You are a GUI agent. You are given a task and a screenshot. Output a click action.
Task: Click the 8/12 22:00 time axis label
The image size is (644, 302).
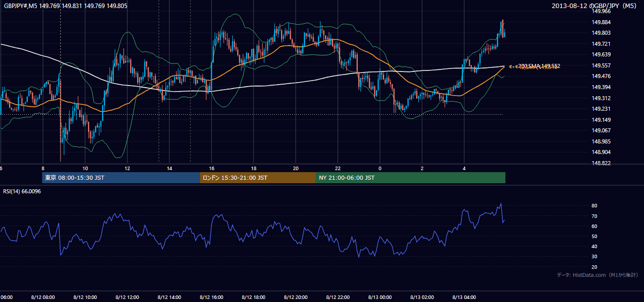point(338,297)
